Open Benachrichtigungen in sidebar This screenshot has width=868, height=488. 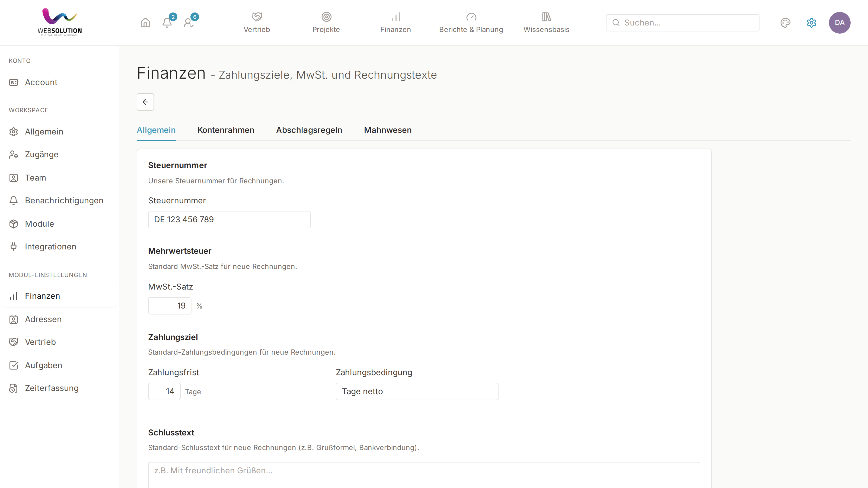(x=59, y=201)
